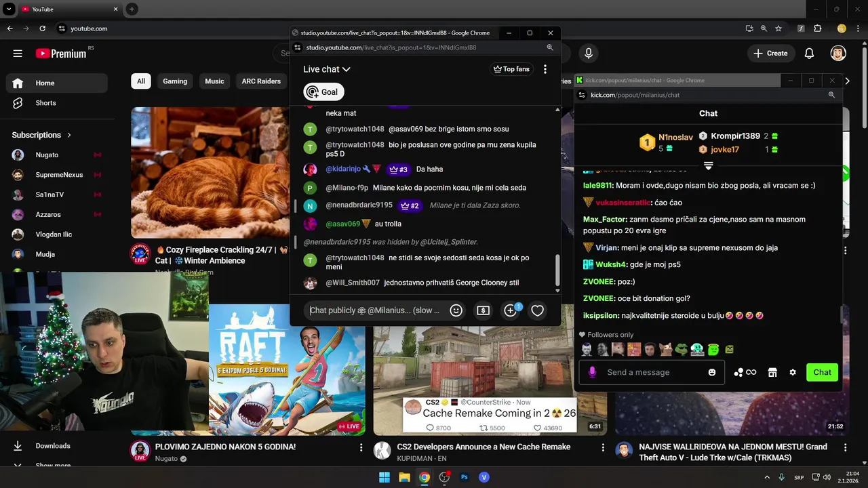Click the Live chat scrollbar
This screenshot has height=488, width=868.
point(557,270)
